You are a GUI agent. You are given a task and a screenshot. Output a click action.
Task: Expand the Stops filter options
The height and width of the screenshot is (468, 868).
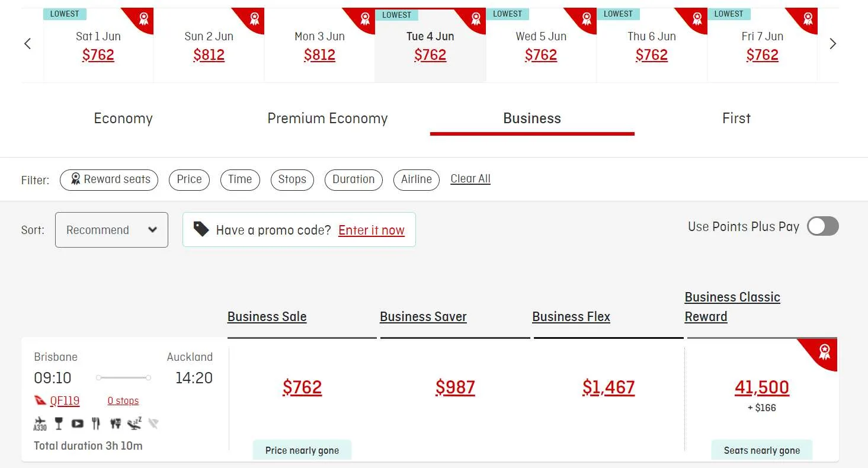(292, 179)
